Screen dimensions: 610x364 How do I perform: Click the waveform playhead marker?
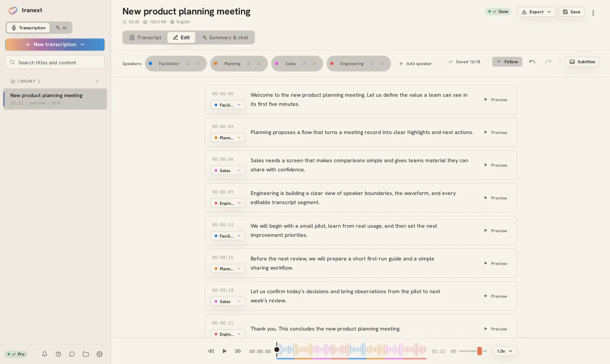[x=277, y=350]
